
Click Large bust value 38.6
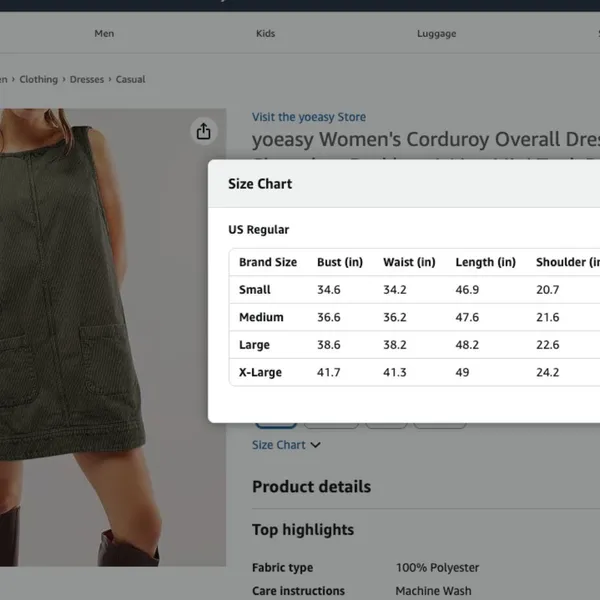pyautogui.click(x=329, y=345)
